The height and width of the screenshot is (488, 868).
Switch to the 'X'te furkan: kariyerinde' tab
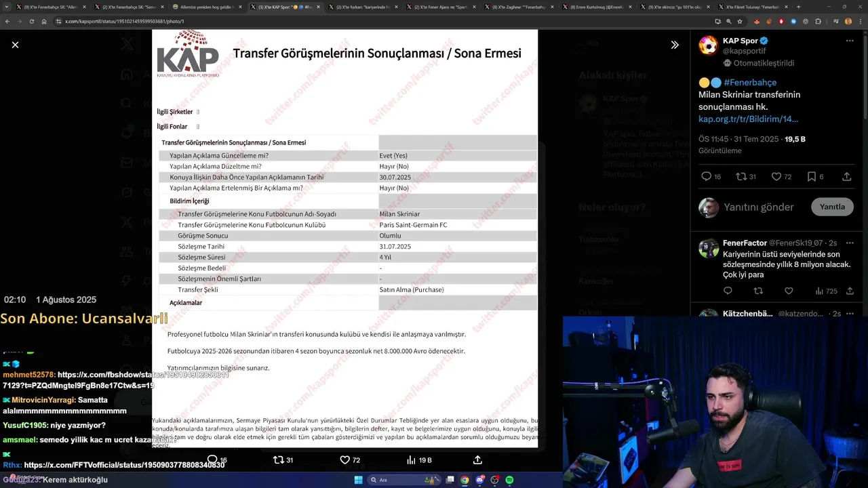point(363,7)
